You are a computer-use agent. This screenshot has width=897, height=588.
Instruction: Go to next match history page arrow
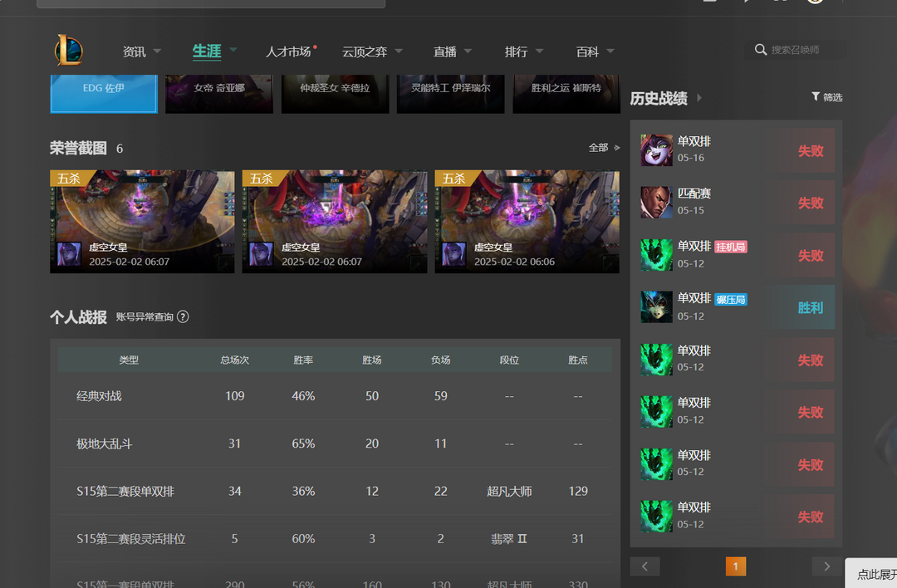point(826,566)
